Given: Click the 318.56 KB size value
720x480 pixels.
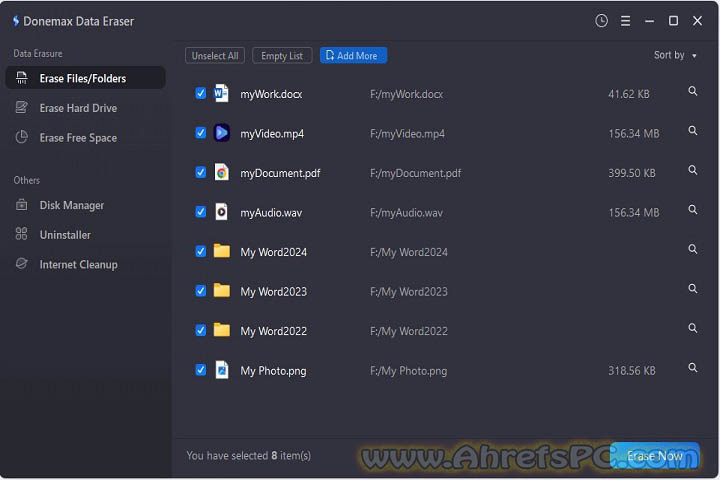Looking at the screenshot, I should click(632, 371).
